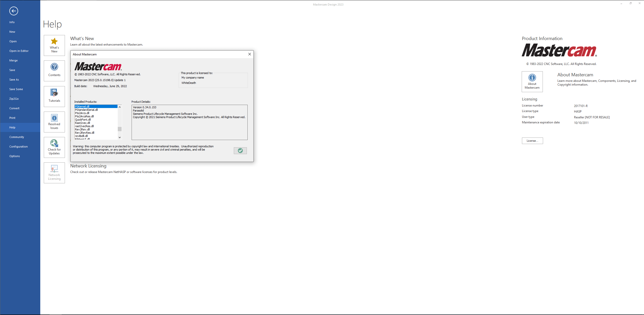Open the Save As menu item
The width and height of the screenshot is (644, 315).
(x=14, y=79)
